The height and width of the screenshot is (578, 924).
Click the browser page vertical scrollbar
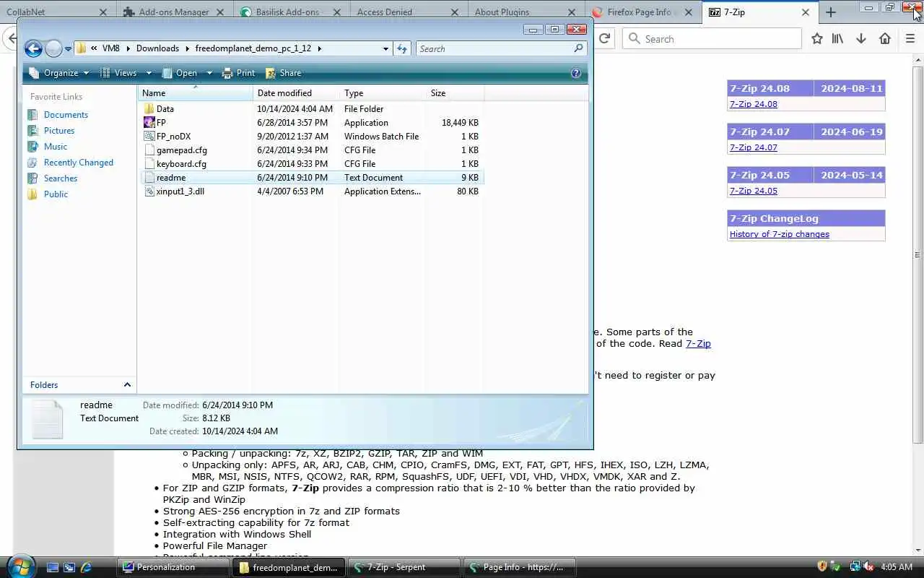click(x=918, y=254)
